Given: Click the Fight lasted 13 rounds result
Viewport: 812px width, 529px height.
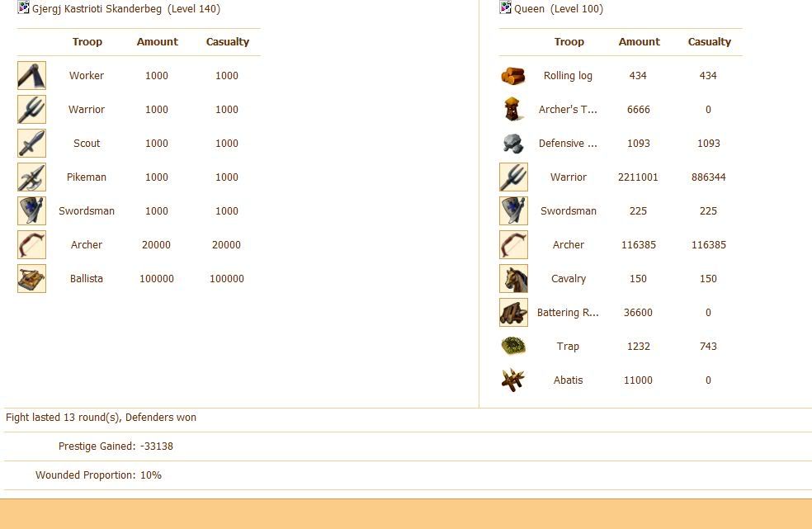Looking at the screenshot, I should tap(101, 418).
